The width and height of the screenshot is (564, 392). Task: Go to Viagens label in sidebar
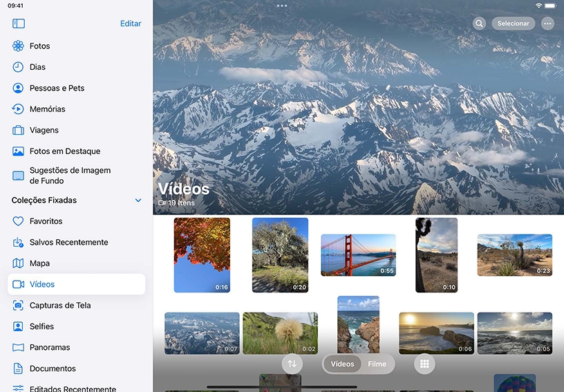pos(44,130)
